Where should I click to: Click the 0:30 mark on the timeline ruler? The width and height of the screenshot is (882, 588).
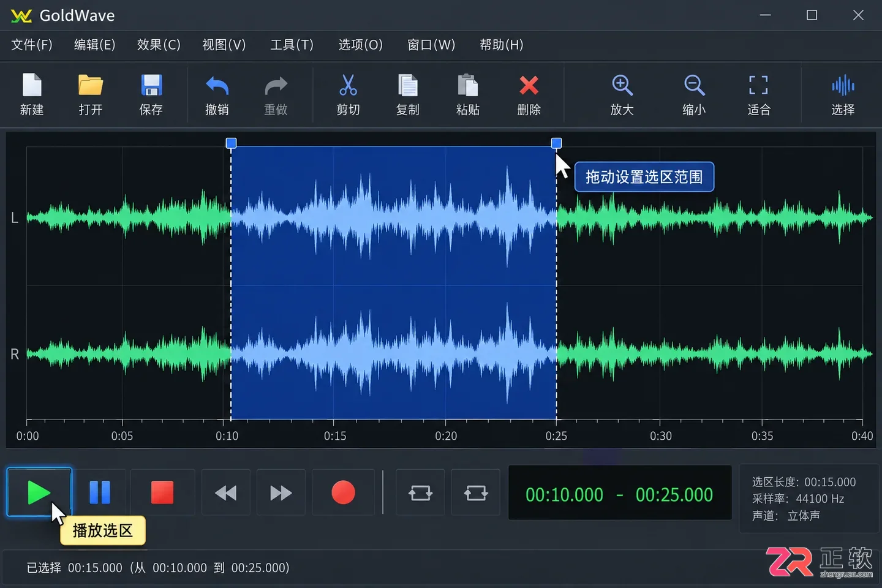click(x=660, y=435)
